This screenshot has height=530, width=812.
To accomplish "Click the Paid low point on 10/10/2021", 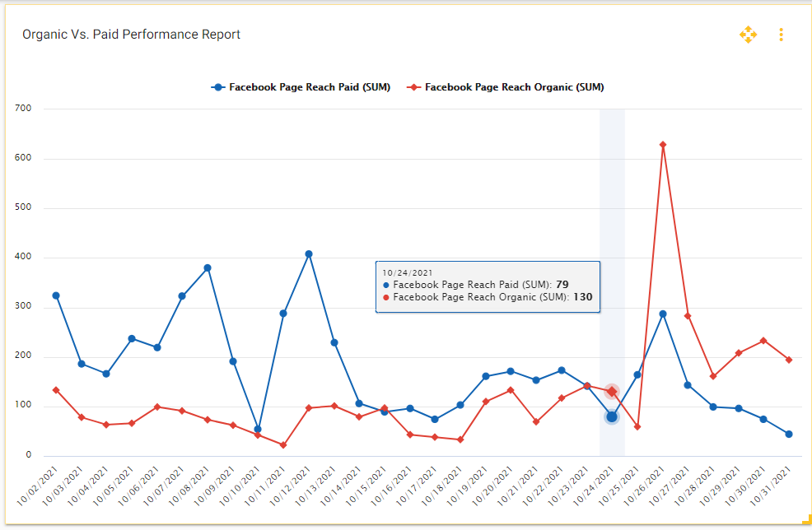I will tap(258, 429).
